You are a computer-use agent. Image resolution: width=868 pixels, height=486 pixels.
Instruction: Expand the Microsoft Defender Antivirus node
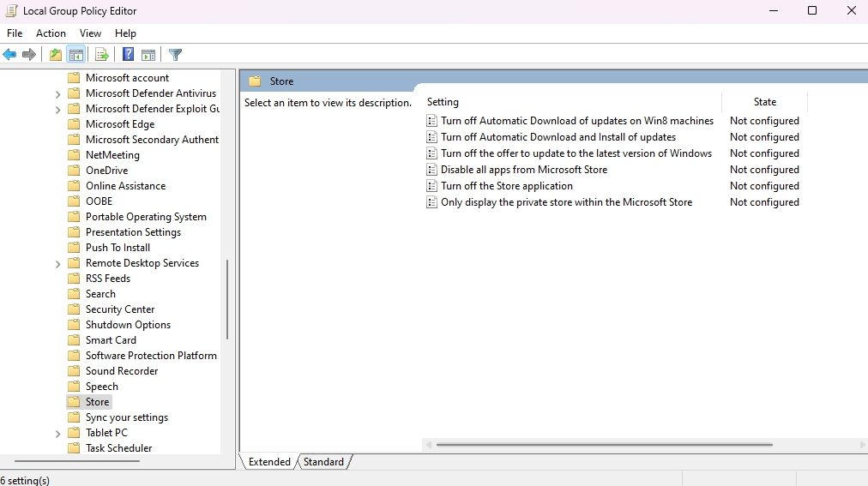coord(57,94)
